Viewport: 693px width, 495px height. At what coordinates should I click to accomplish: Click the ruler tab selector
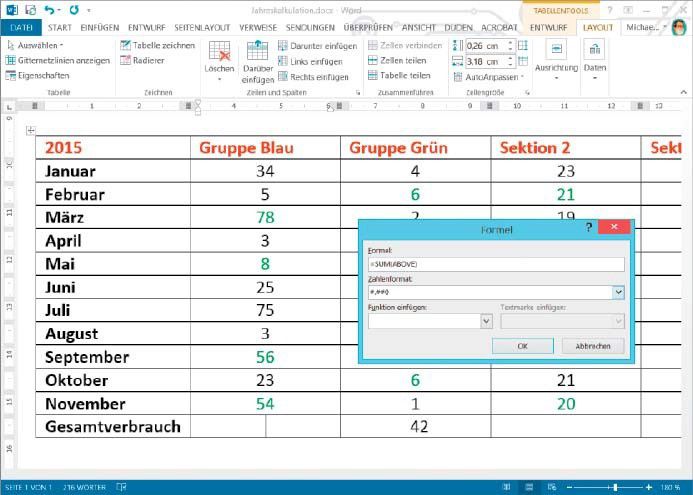(10, 107)
